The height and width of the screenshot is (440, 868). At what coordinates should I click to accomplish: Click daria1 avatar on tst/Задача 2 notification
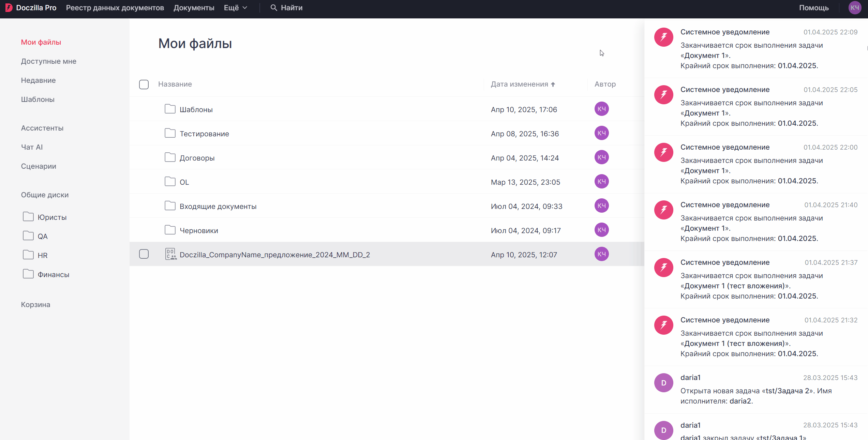click(x=663, y=383)
